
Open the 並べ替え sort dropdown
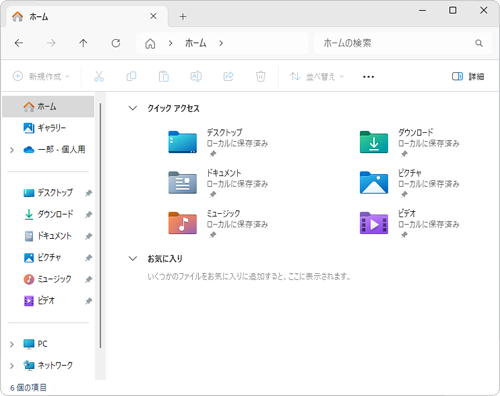[317, 76]
